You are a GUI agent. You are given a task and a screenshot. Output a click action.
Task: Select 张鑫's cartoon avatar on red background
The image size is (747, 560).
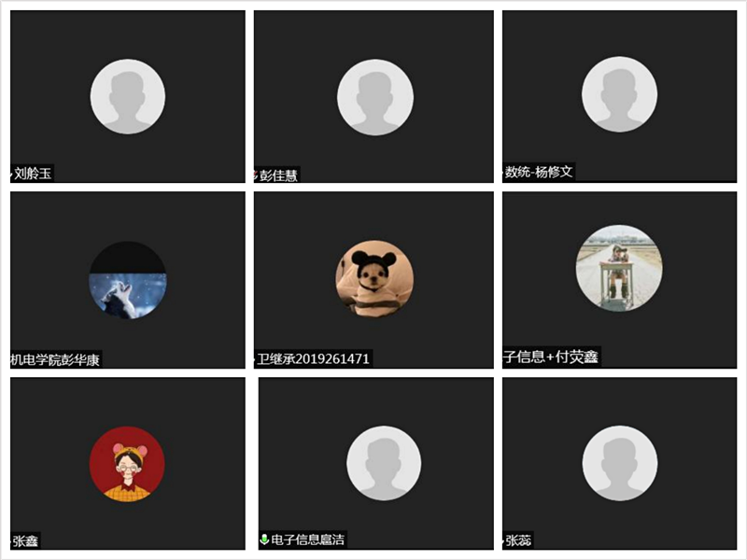pyautogui.click(x=127, y=464)
